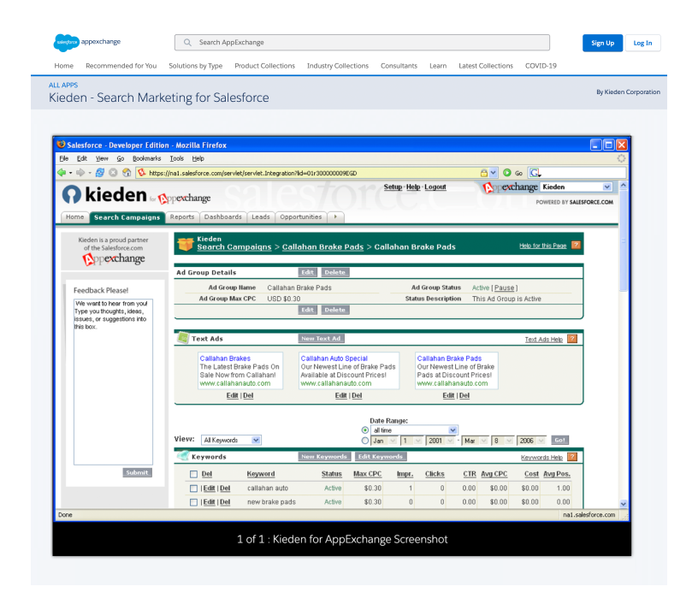698x616 pixels.
Task: Tick the checkbox for callahan auto keyword
Action: click(x=193, y=489)
